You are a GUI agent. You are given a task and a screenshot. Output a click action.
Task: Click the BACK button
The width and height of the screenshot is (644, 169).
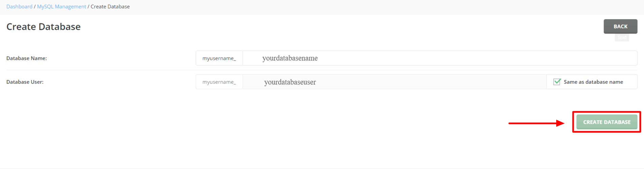pyautogui.click(x=620, y=26)
